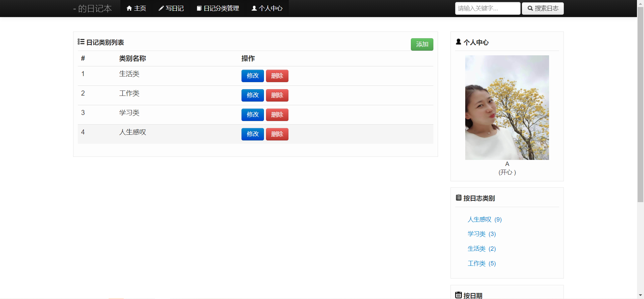Delete the 人生感叹 category
Screen dimensions: 644x299
pos(277,134)
